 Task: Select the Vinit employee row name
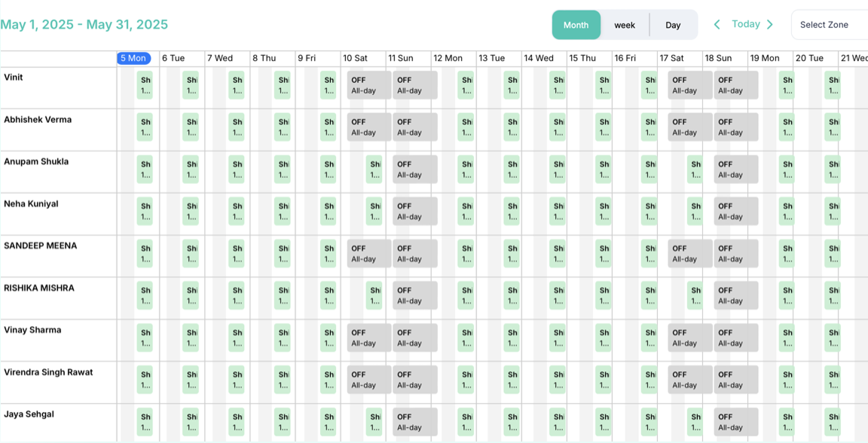coord(14,78)
